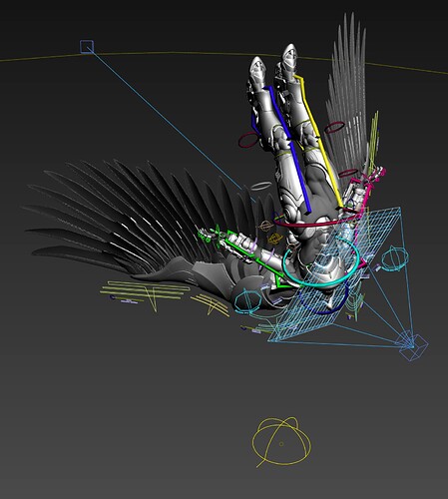Select the cyan sphere helper below the dark wing
The image size is (448, 499).
[x=247, y=301]
